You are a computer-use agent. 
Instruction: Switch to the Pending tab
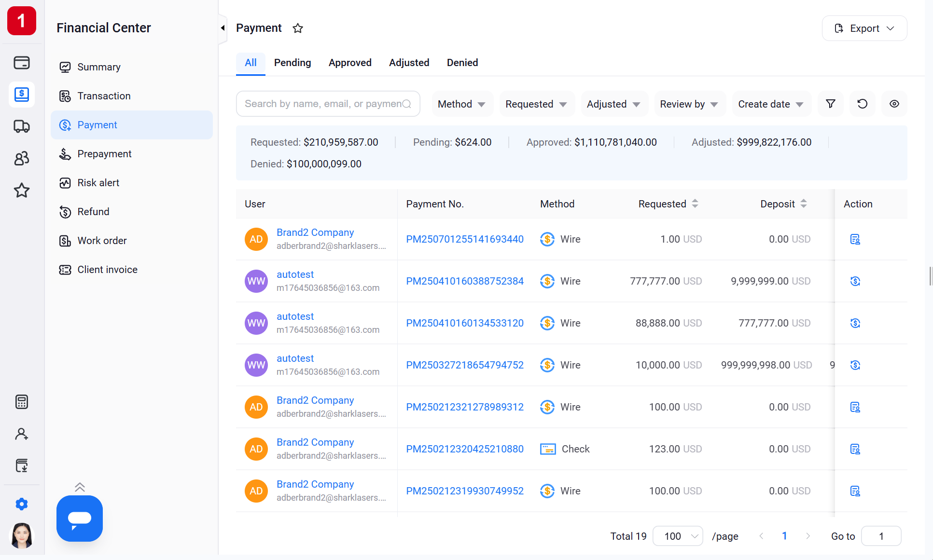point(292,63)
